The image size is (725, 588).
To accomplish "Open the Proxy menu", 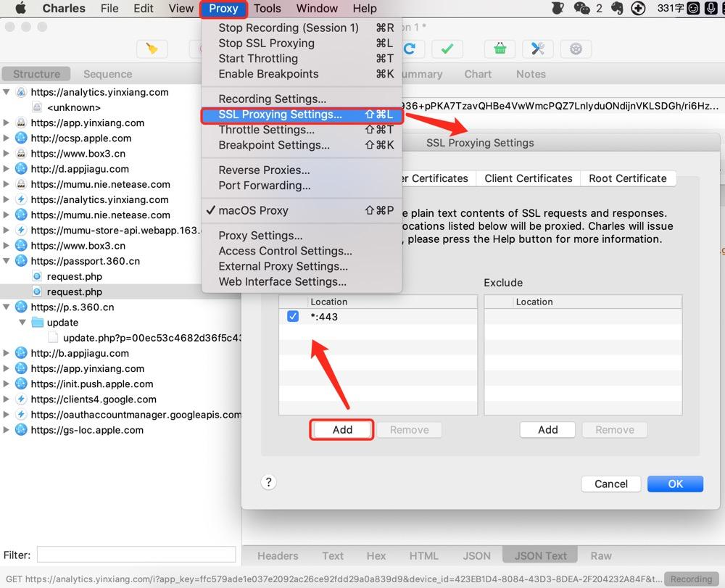I will pyautogui.click(x=224, y=8).
